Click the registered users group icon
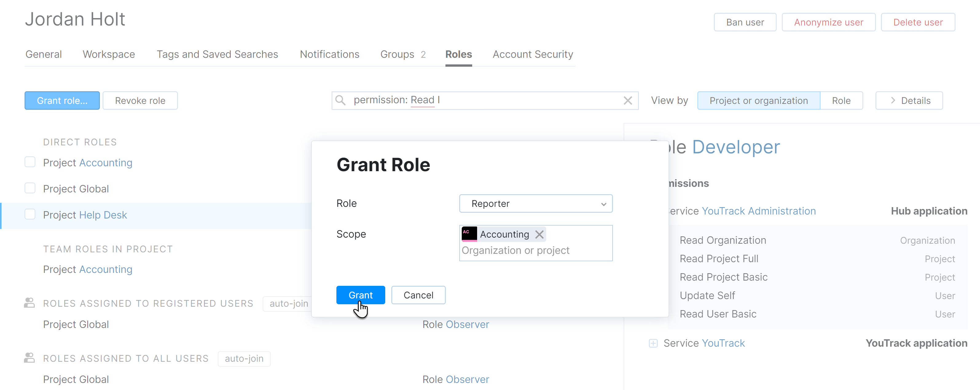This screenshot has height=390, width=980. click(x=29, y=303)
